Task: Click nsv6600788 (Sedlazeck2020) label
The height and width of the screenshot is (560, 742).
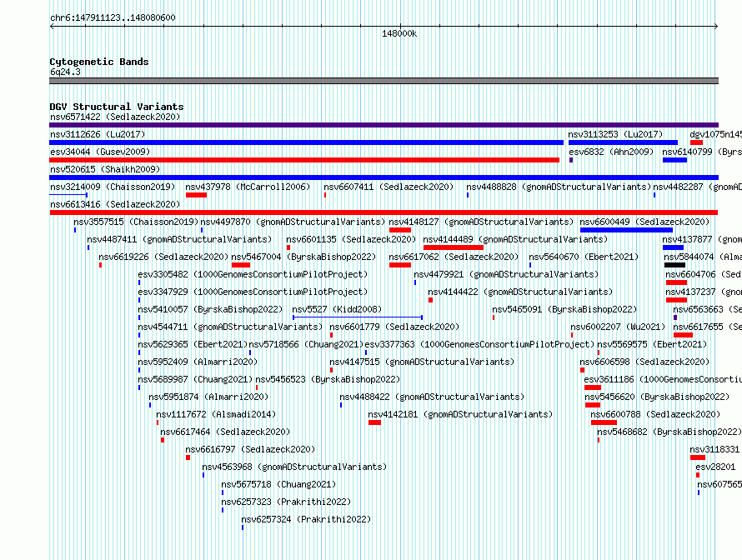Action: [x=655, y=414]
